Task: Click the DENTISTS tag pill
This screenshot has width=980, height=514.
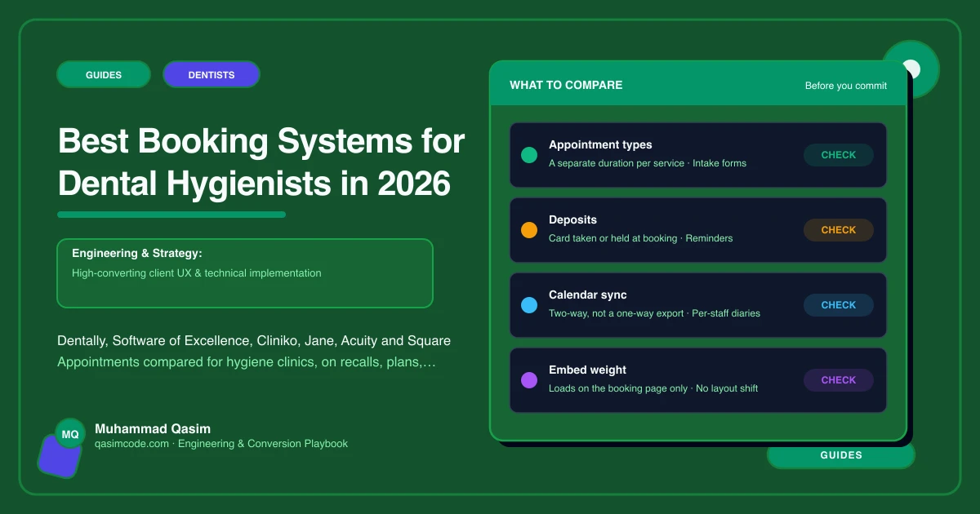Action: tap(212, 74)
